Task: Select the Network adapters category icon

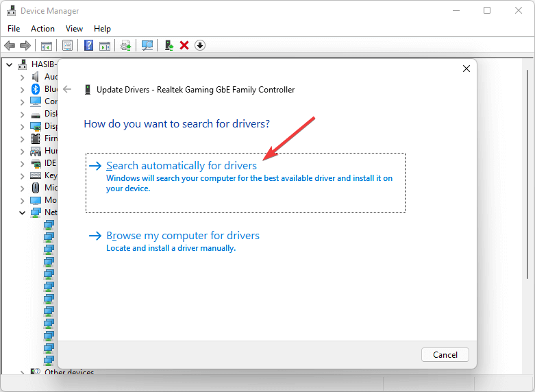Action: 36,212
